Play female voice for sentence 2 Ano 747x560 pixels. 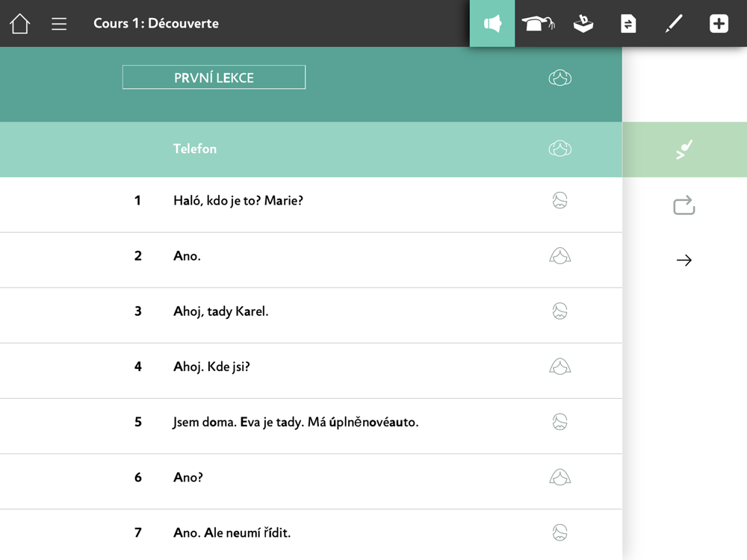pos(560,256)
